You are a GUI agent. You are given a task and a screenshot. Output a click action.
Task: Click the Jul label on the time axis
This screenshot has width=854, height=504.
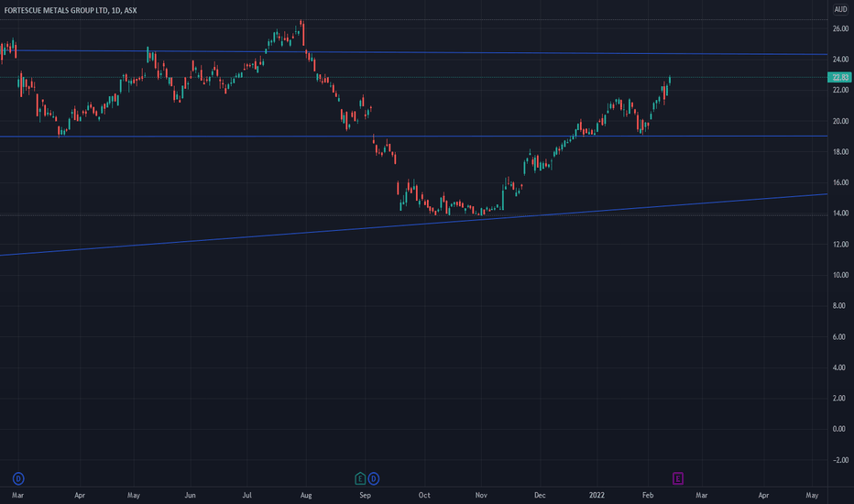(246, 495)
